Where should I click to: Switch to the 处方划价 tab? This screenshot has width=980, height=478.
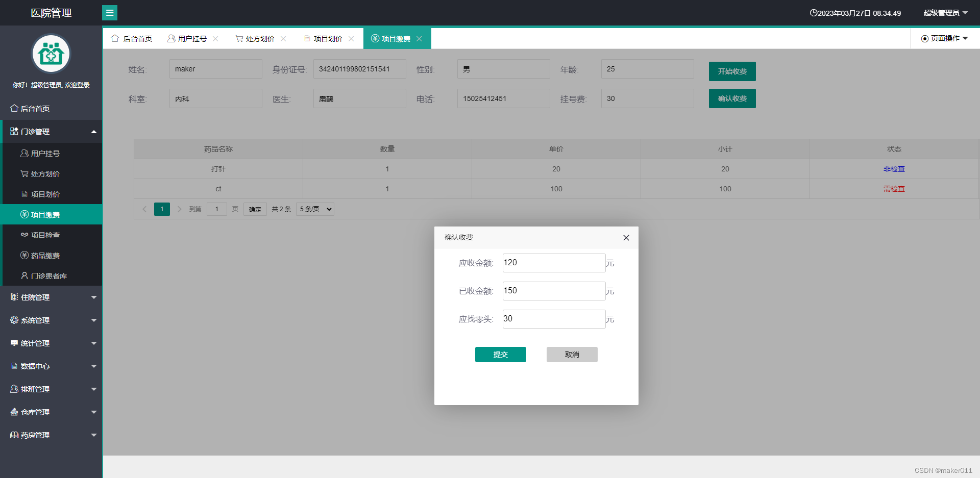[x=261, y=38]
